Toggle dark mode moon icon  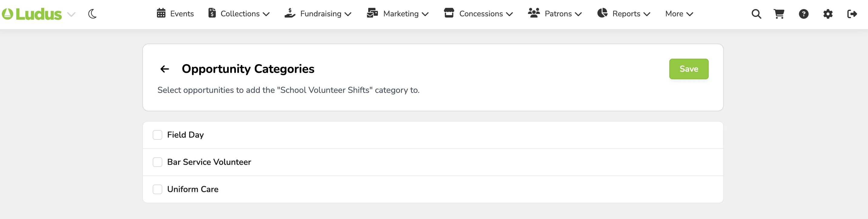92,14
